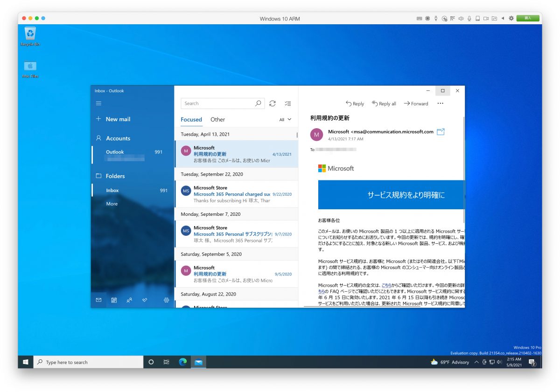Image resolution: width=560 pixels, height=392 pixels.
Task: Select the Inbox folder
Action: click(133, 190)
